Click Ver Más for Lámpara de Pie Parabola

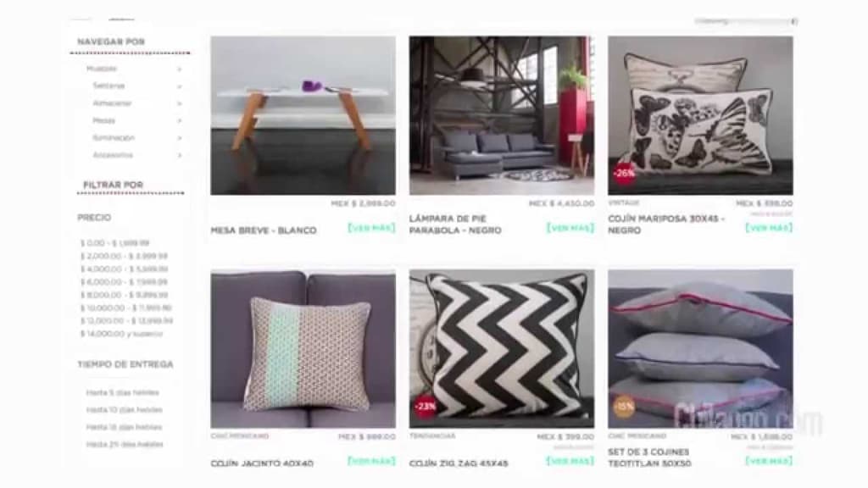click(x=570, y=228)
